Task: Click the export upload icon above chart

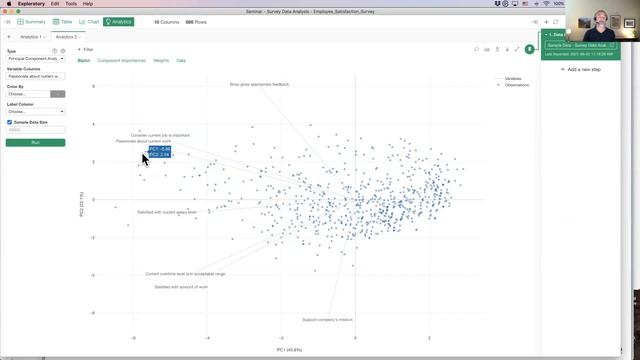Action: click(497, 49)
